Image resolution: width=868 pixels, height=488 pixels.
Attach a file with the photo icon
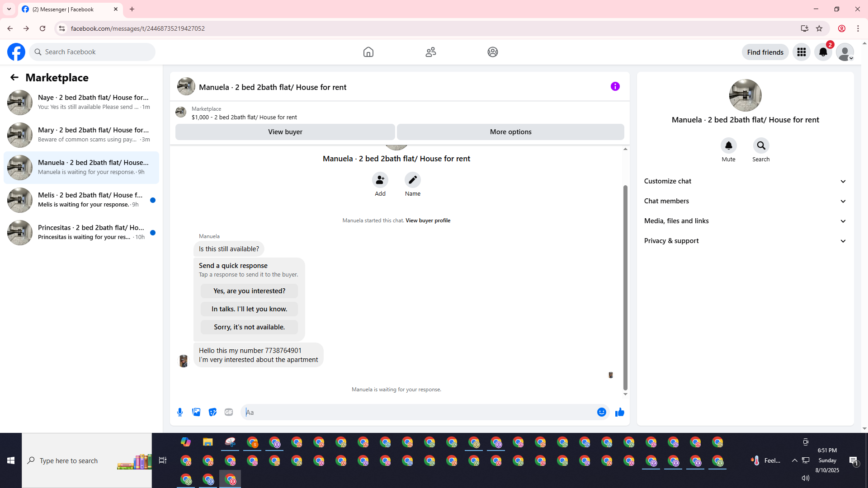pyautogui.click(x=196, y=412)
